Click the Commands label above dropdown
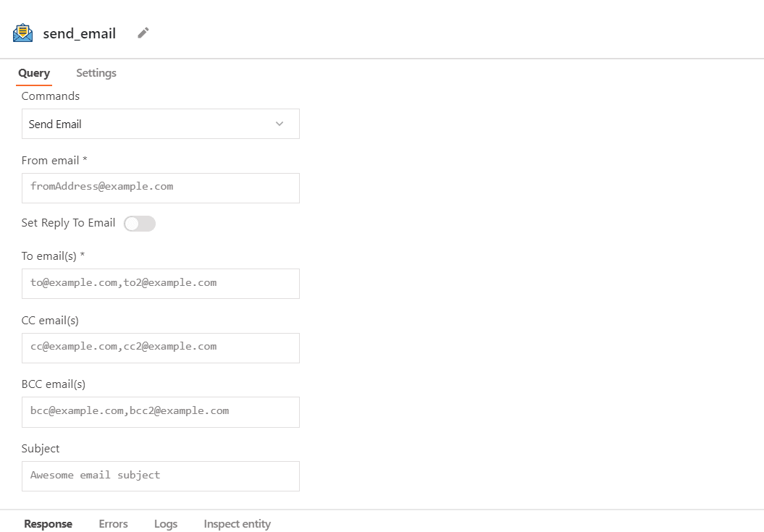764x532 pixels. click(x=51, y=96)
